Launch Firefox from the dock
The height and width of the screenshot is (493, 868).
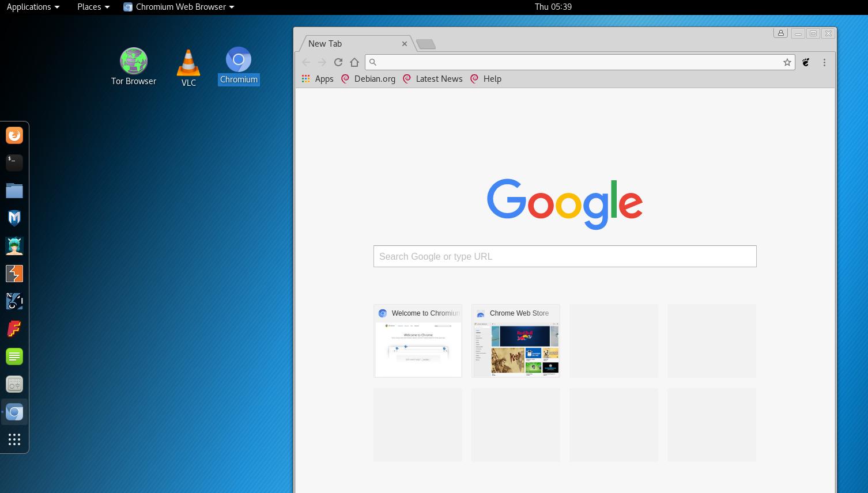[x=14, y=135]
